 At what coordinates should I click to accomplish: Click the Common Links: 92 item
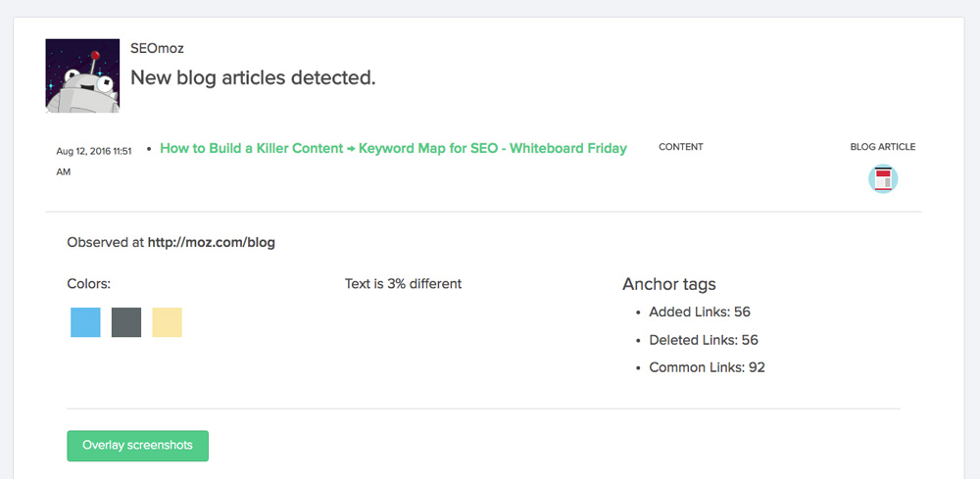tap(707, 367)
